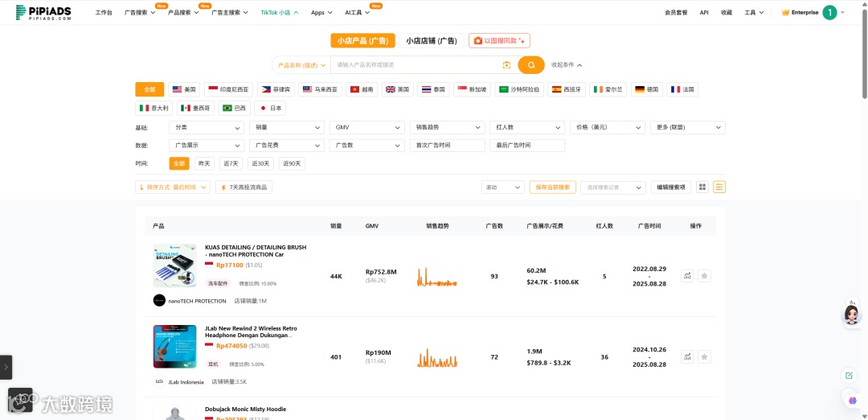Screen dimensions: 868x420
Task: Select 近7天 time range
Action: 231,163
